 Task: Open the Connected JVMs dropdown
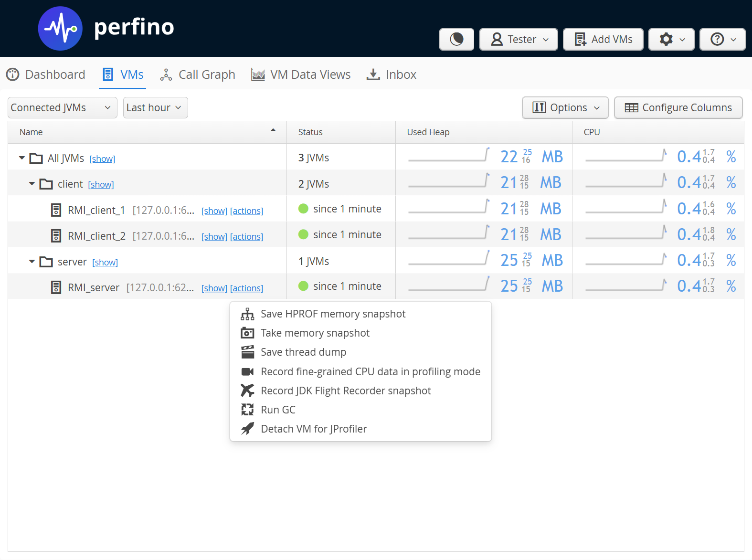pyautogui.click(x=62, y=108)
